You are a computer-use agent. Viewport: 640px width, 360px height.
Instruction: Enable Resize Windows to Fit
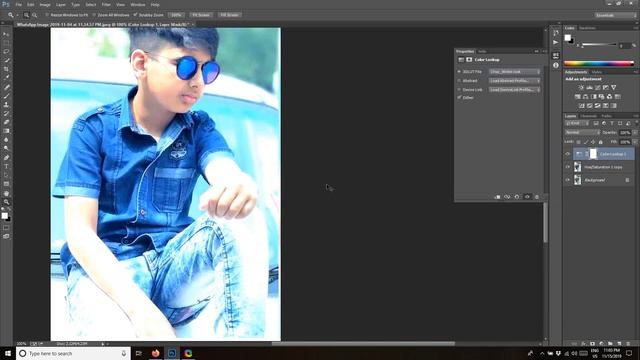pos(47,15)
